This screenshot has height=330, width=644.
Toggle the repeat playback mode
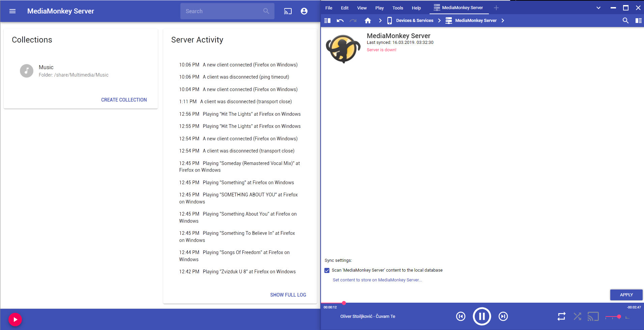(x=561, y=316)
